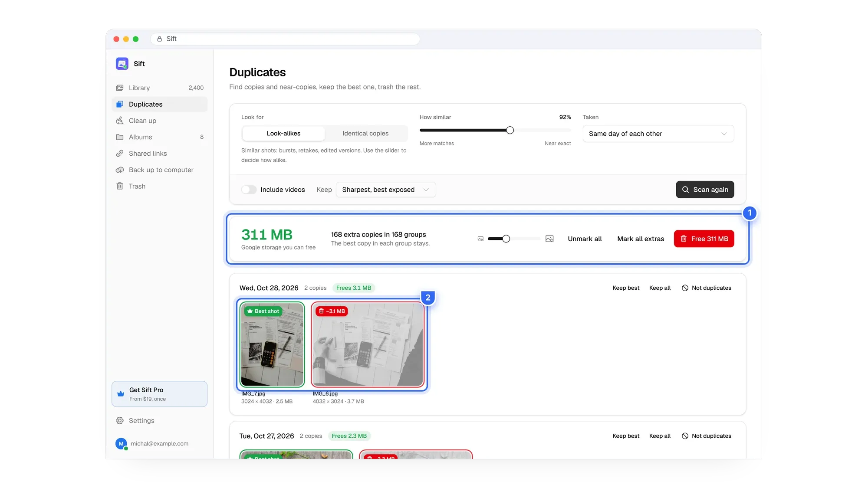The width and height of the screenshot is (868, 488).
Task: Switch to Identical copies mode
Action: [365, 134]
